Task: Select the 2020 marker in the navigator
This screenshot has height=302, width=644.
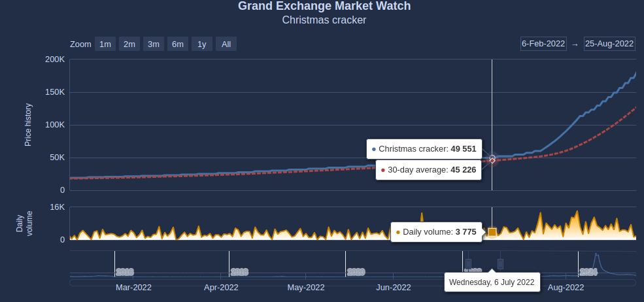Action: [x=356, y=271]
